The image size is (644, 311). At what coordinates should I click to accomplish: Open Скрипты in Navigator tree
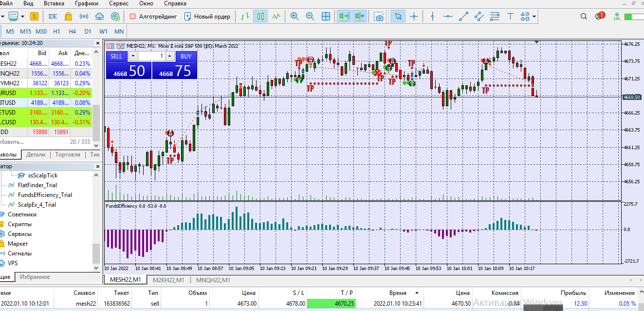point(19,224)
